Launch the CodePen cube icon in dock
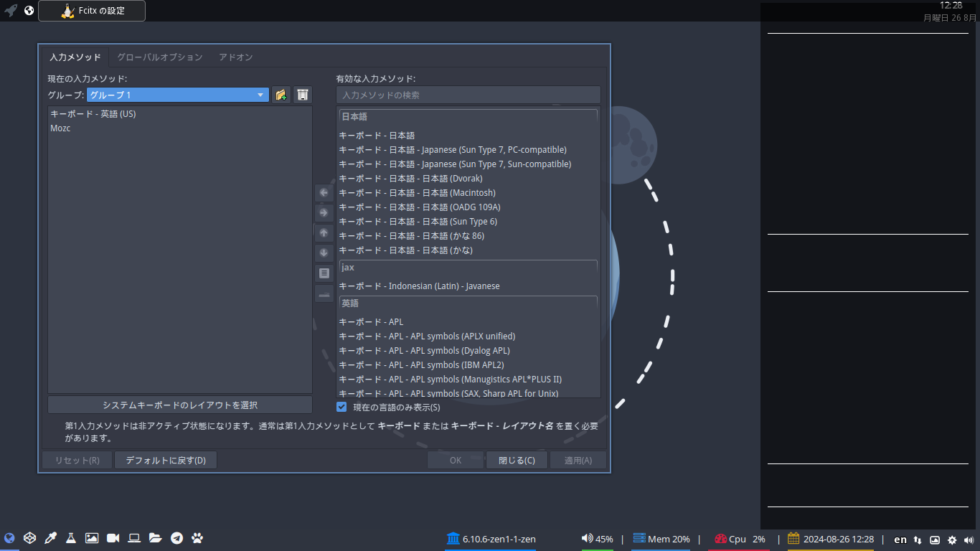Screen dimensions: 980x551 click(29, 538)
